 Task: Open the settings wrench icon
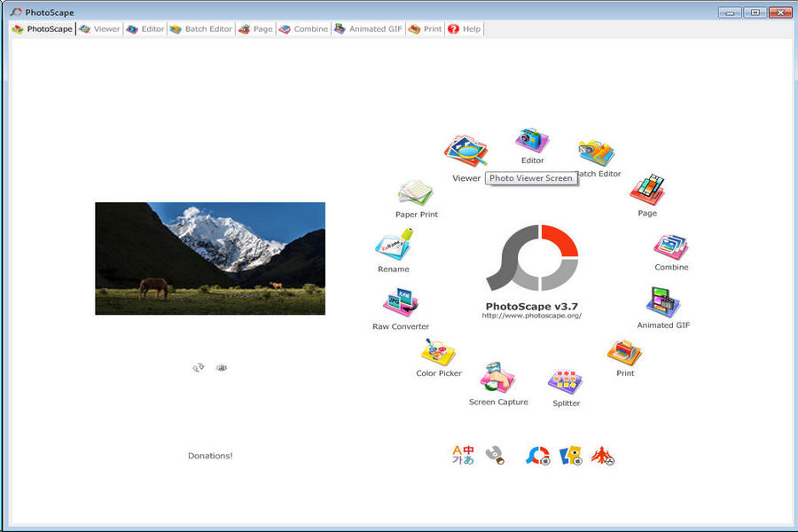click(495, 455)
